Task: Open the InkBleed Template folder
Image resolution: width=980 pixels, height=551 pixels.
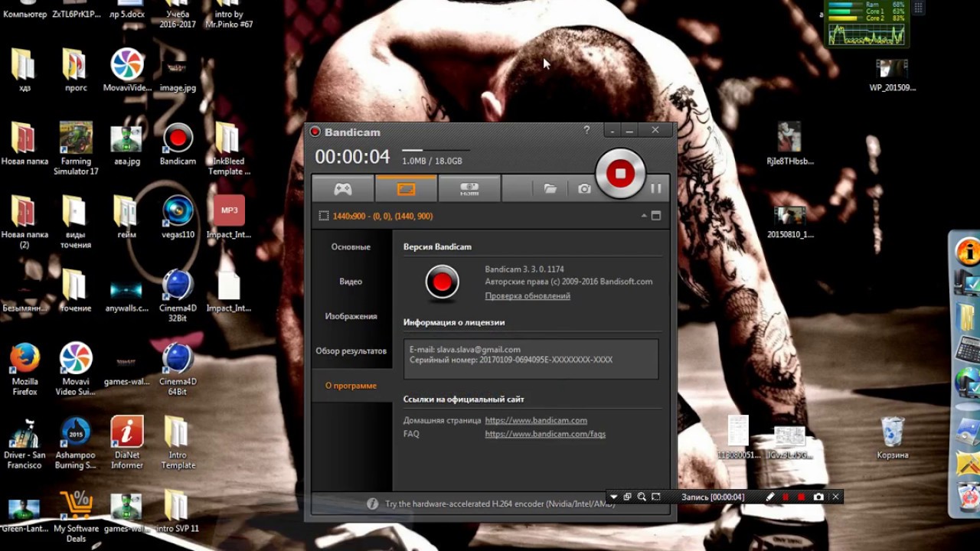Action: pos(228,148)
